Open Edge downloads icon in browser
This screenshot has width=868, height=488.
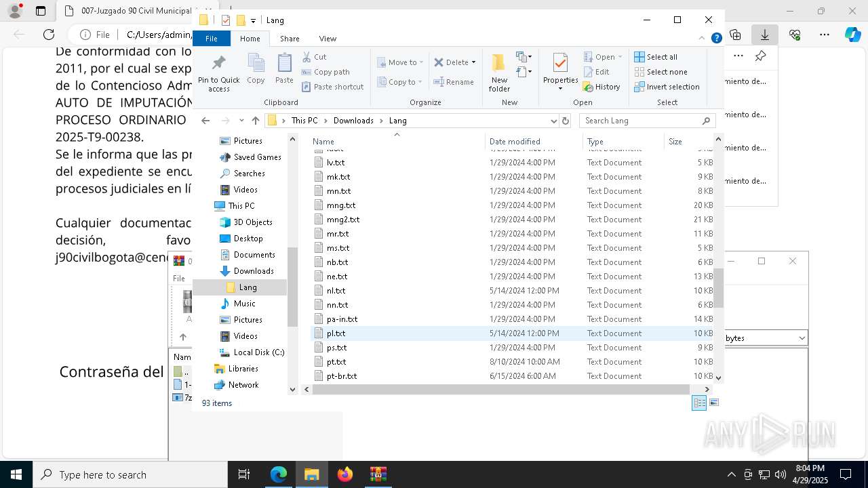(x=765, y=34)
